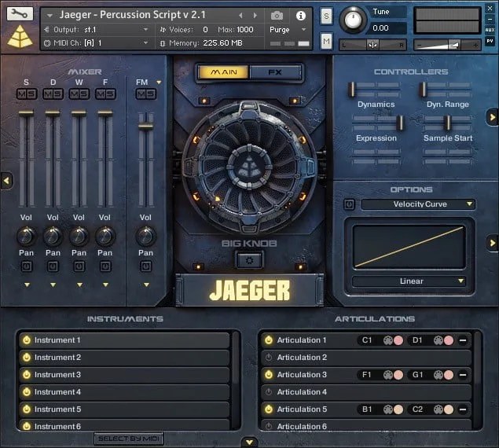Toggle Instrument 5 power button
Viewport: 499px width, 448px height.
point(27,409)
